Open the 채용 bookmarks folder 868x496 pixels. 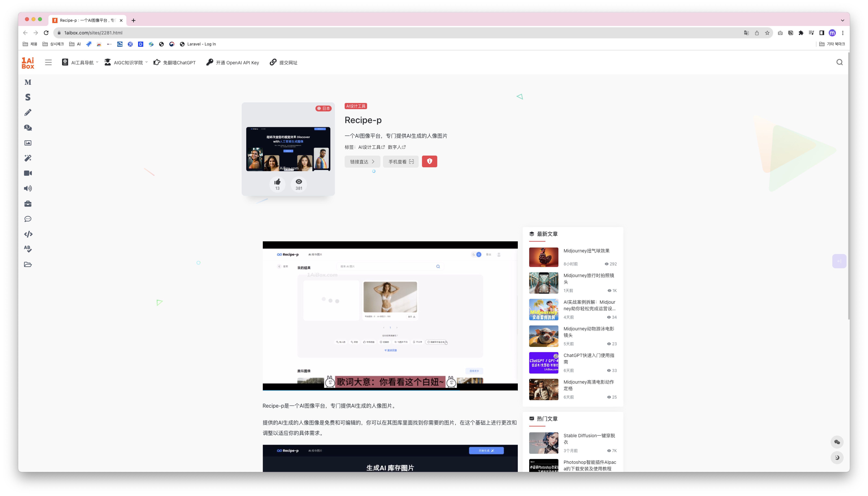point(30,44)
